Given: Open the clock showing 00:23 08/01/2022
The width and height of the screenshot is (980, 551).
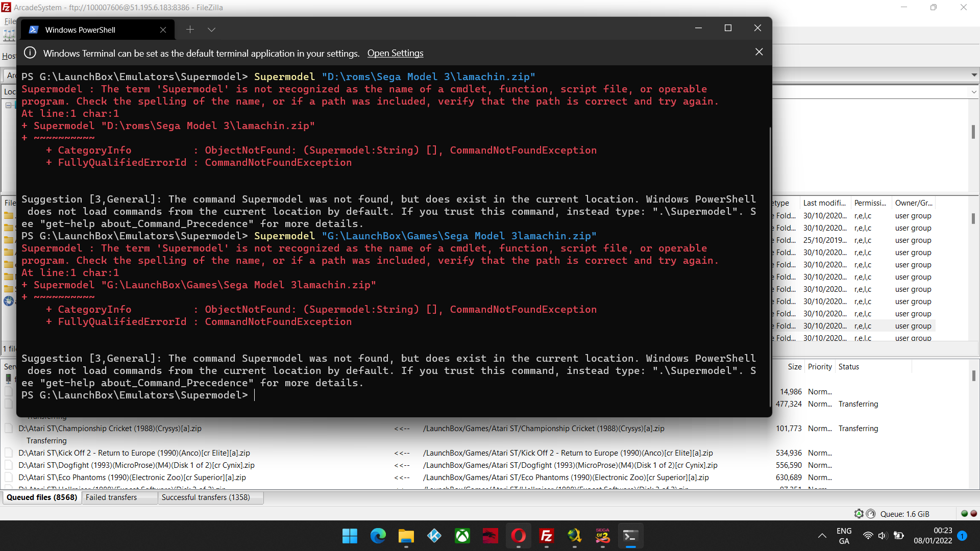Looking at the screenshot, I should [933, 536].
